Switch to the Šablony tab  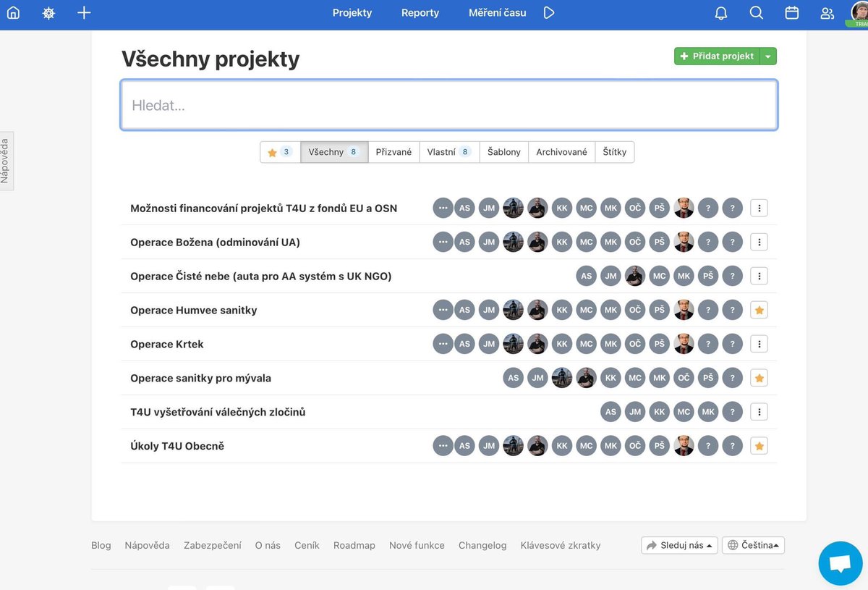[x=503, y=151]
